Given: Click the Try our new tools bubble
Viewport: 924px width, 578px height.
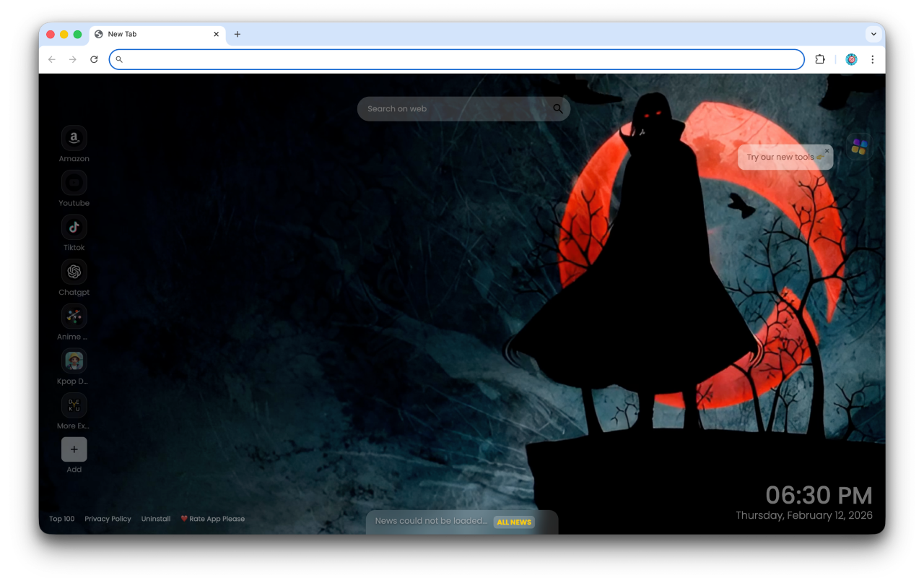Looking at the screenshot, I should pyautogui.click(x=785, y=158).
